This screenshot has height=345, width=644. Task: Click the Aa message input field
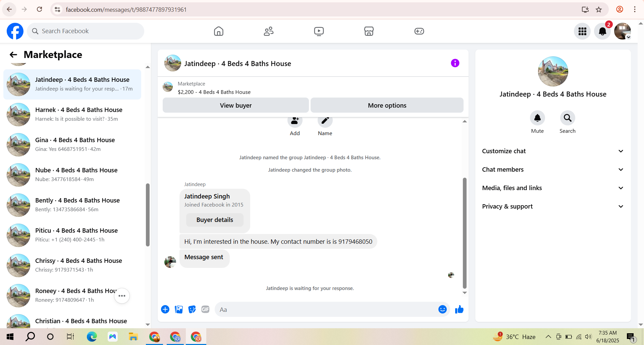[x=327, y=309]
